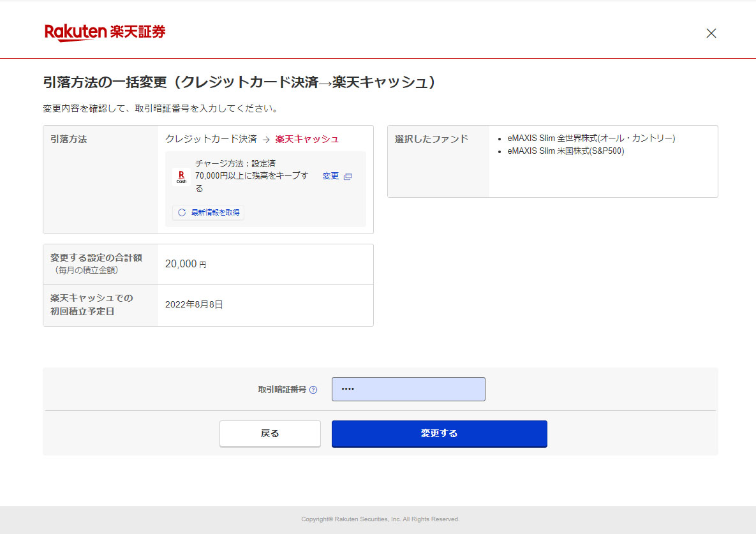Click the refresh arrow icon
This screenshot has width=756, height=534.
[x=182, y=212]
